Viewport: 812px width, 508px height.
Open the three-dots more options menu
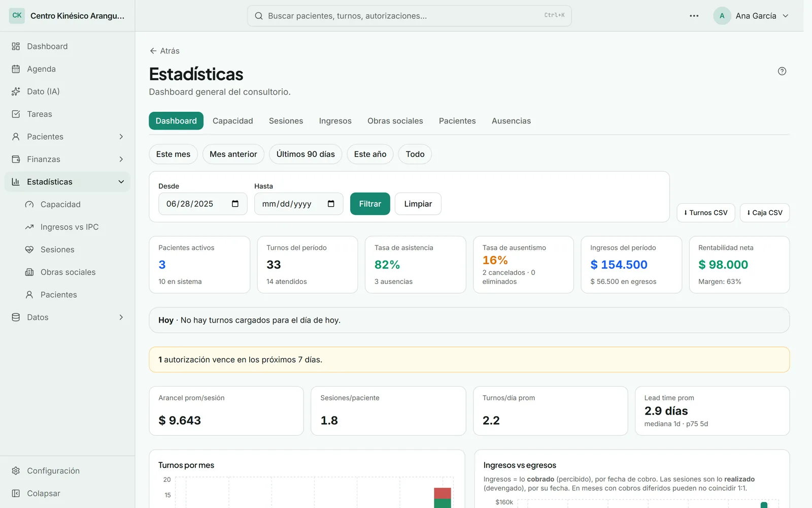click(x=694, y=16)
